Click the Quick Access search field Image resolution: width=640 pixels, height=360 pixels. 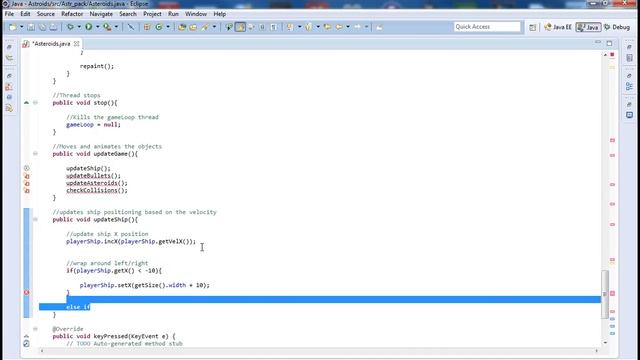coord(487,27)
